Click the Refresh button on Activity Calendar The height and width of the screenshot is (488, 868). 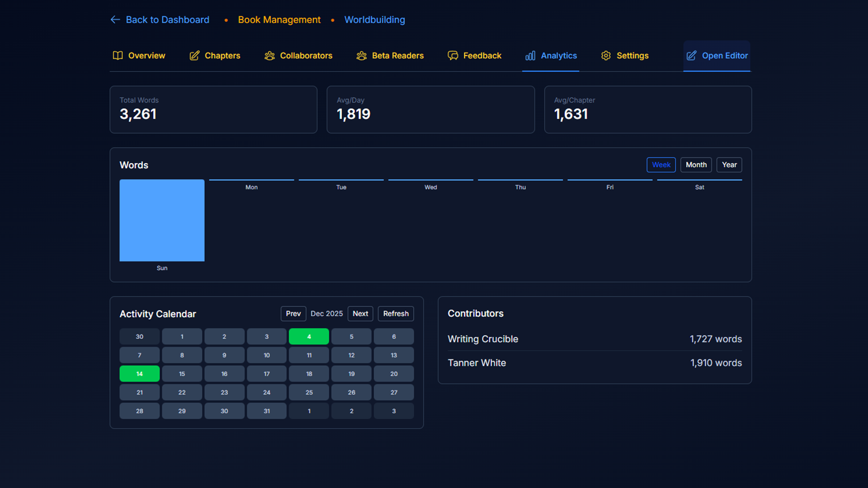click(396, 314)
